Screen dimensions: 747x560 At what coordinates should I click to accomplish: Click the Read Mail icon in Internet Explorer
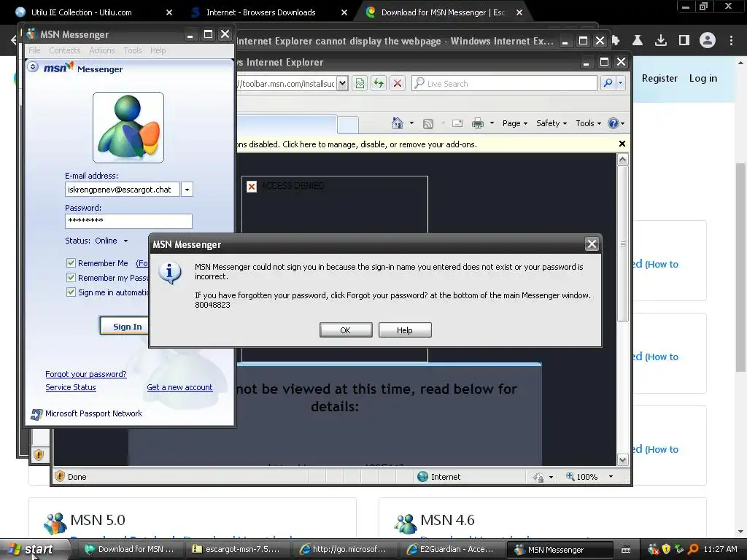tap(457, 123)
